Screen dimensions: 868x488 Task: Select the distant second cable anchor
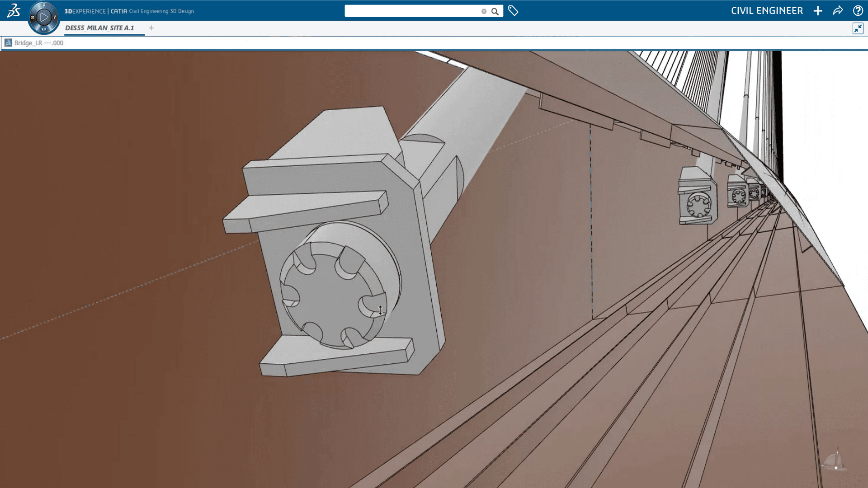[x=698, y=195]
